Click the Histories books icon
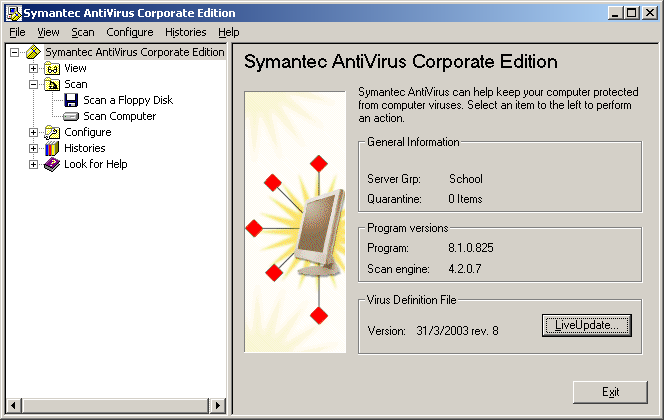The height and width of the screenshot is (420, 664). point(52,149)
